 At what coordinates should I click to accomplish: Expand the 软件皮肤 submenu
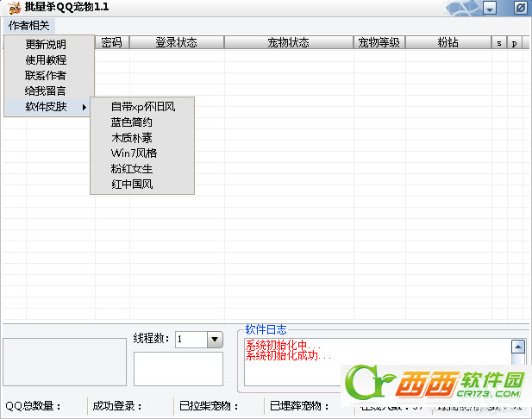tap(47, 107)
